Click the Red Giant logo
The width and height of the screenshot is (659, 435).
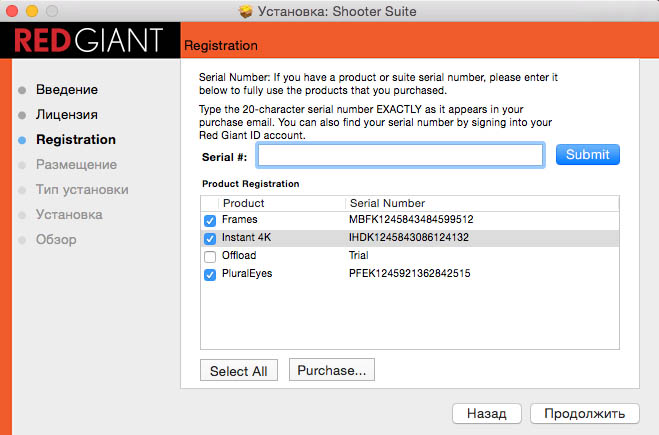coord(89,40)
